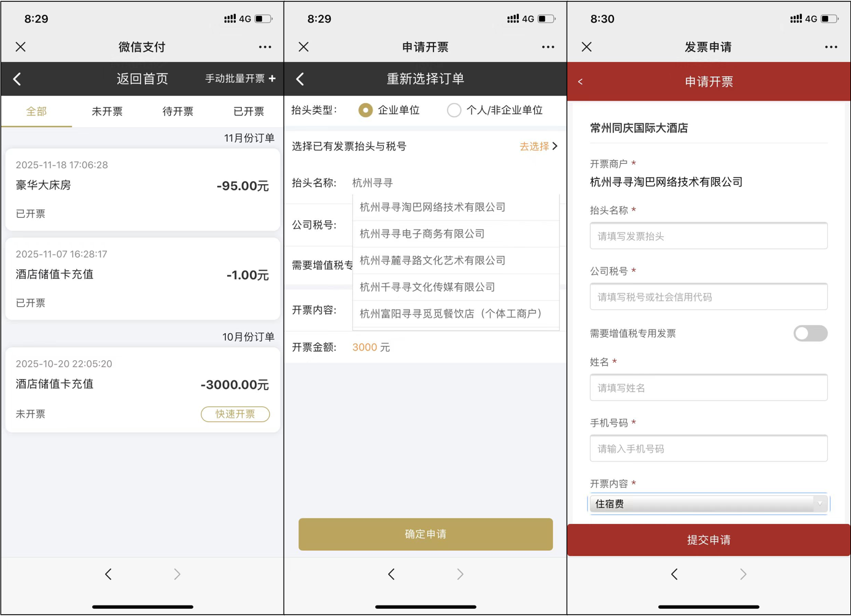Tap browser back arrow under 确定申请
Image resolution: width=851 pixels, height=616 pixels.
pos(392,574)
